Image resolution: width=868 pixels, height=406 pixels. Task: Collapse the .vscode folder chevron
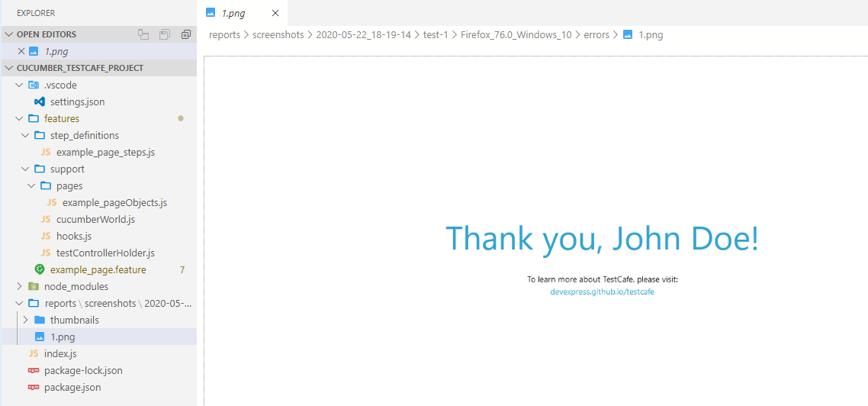pyautogui.click(x=19, y=85)
